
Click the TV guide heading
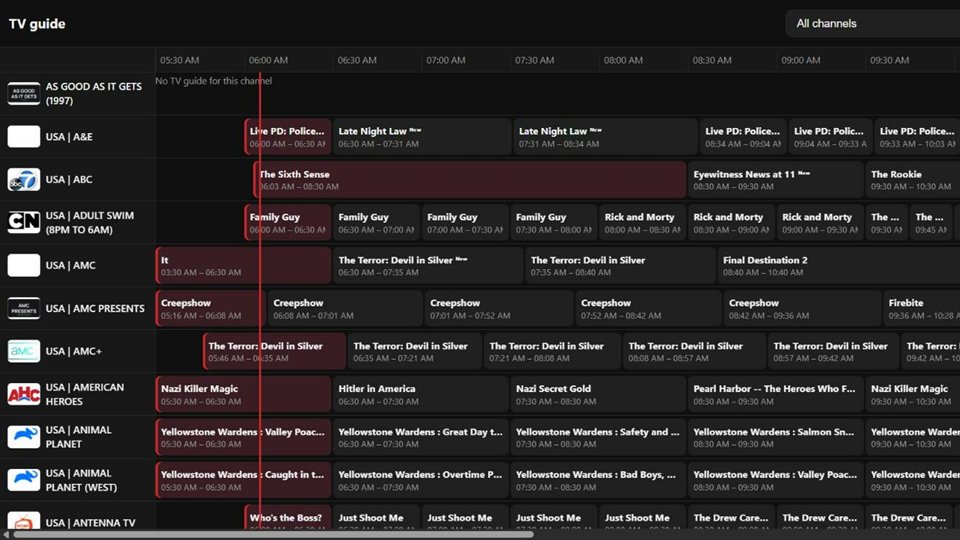pyautogui.click(x=37, y=24)
